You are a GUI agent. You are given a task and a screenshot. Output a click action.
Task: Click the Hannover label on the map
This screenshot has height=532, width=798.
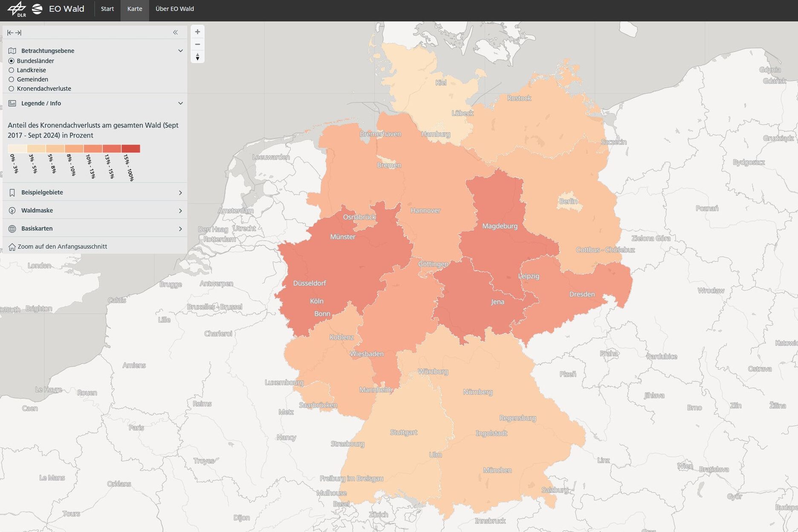click(425, 211)
